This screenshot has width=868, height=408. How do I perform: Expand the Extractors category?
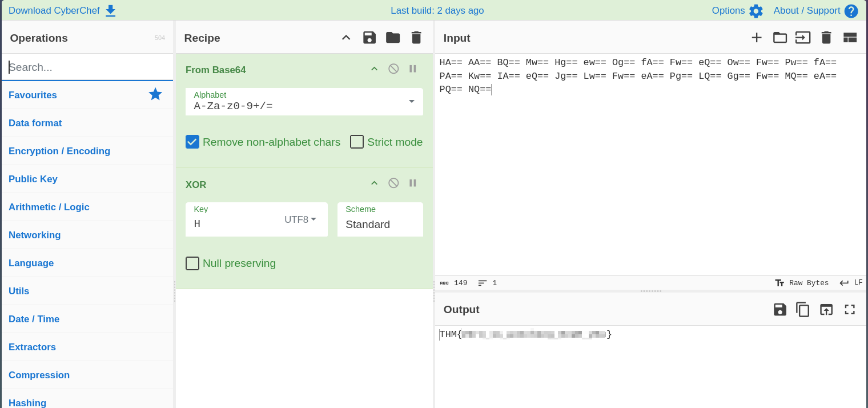click(x=87, y=347)
